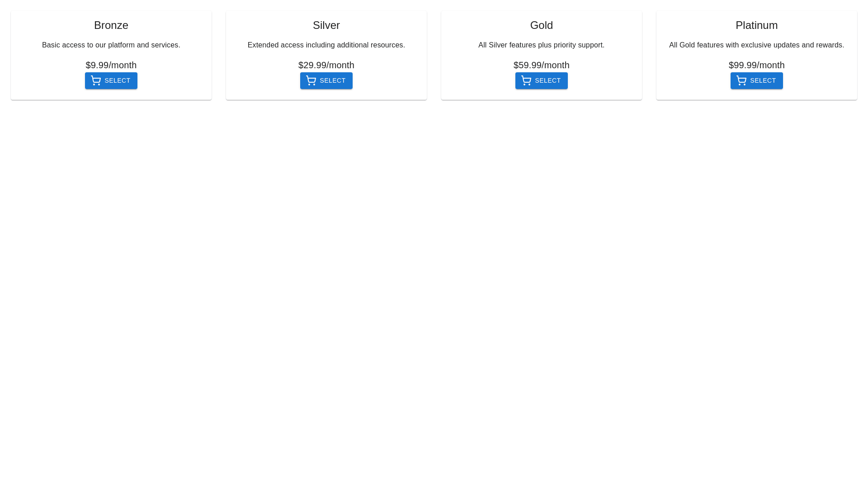868x488 pixels.
Task: Click the Bronze basic access description
Action: point(111,45)
